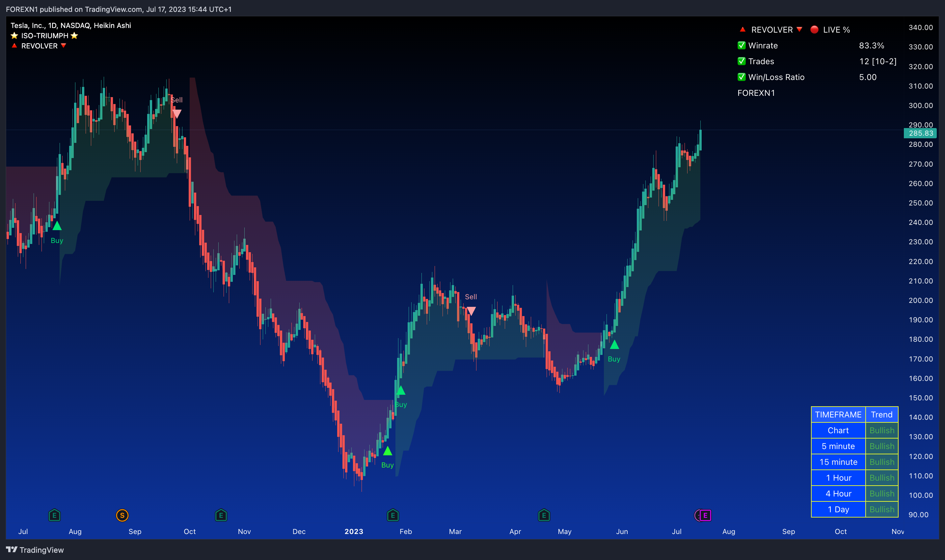Click the orange split S marker

tap(122, 515)
